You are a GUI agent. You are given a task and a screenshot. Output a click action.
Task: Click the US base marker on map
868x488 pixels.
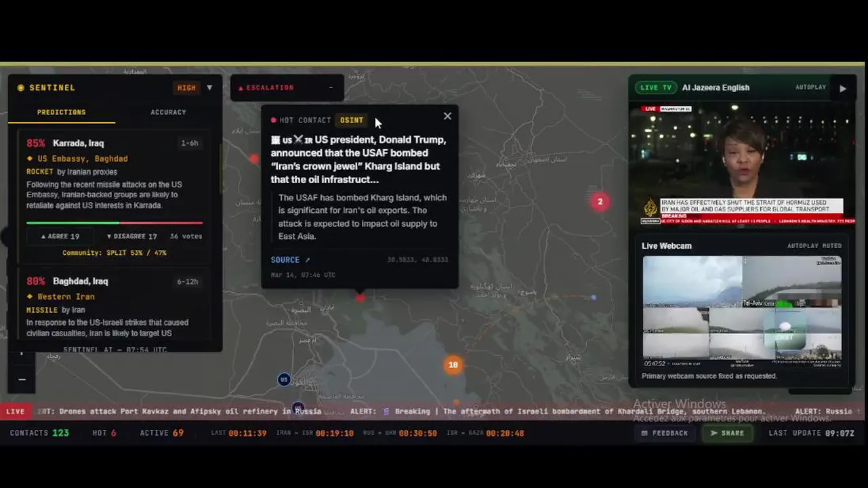tap(284, 380)
